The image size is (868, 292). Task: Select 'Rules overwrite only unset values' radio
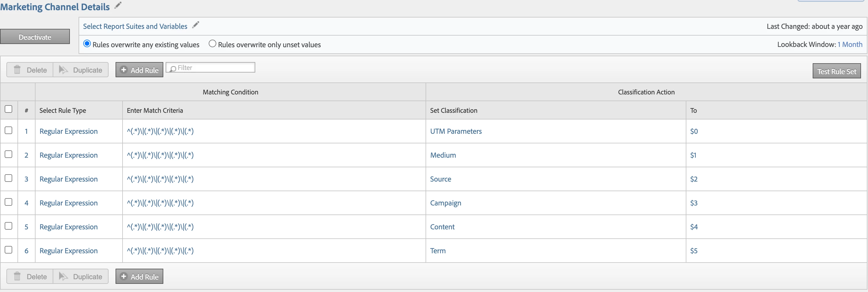(212, 44)
